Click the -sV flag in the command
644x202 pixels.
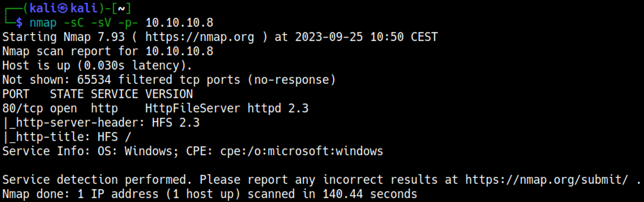(x=101, y=23)
